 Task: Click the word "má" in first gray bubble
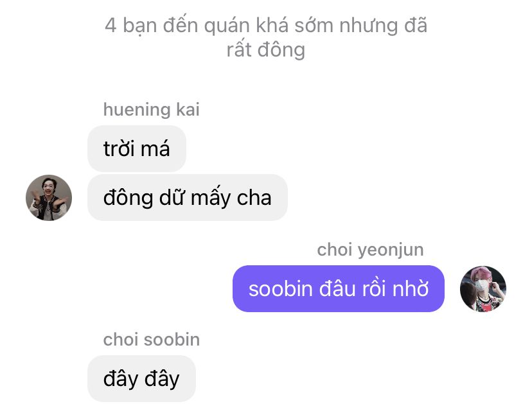point(155,148)
